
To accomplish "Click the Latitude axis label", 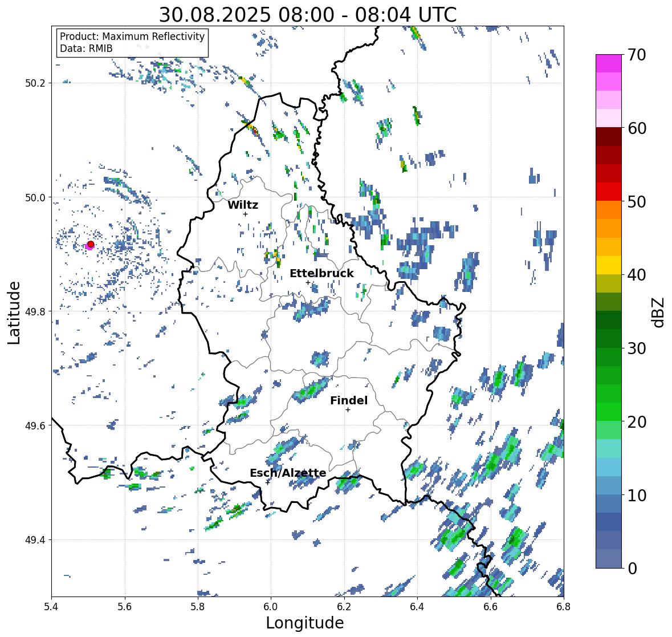I will (x=14, y=313).
